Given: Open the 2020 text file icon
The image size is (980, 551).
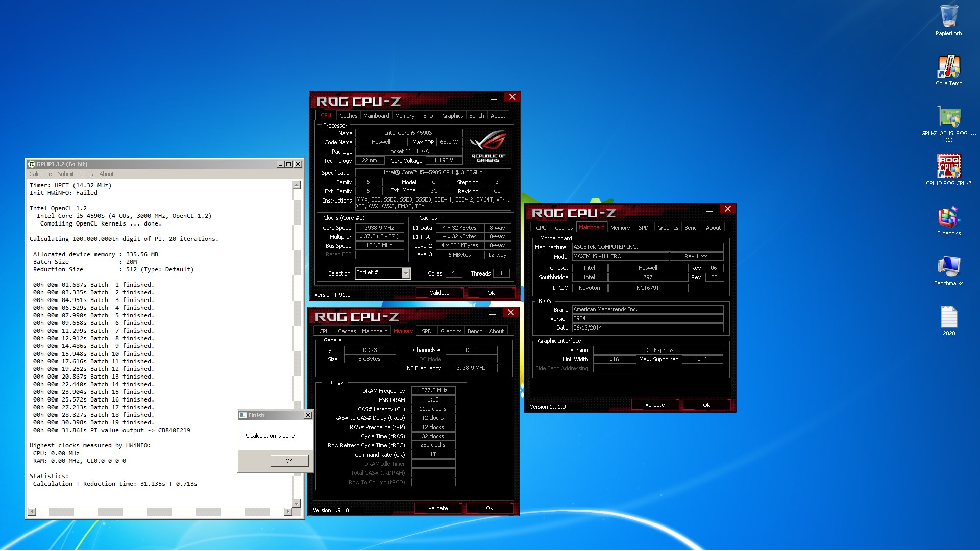Looking at the screenshot, I should 948,320.
